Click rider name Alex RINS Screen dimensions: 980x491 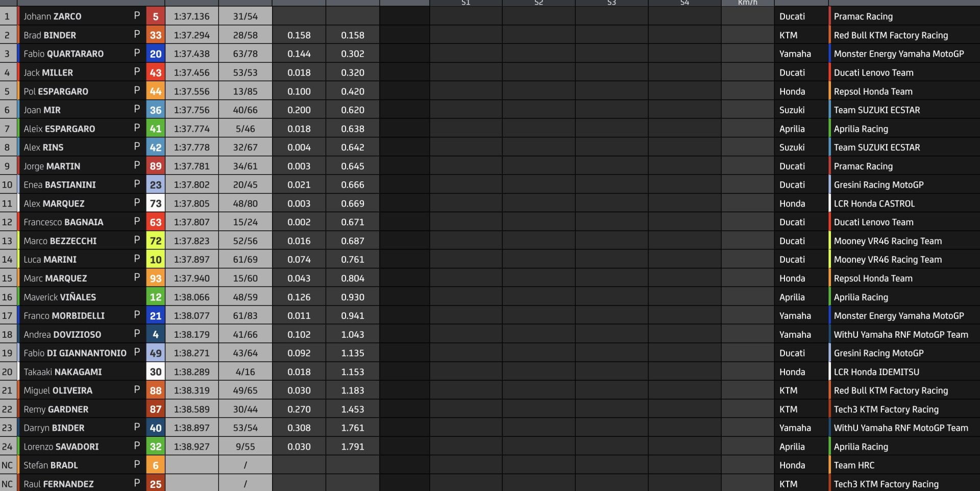point(43,147)
